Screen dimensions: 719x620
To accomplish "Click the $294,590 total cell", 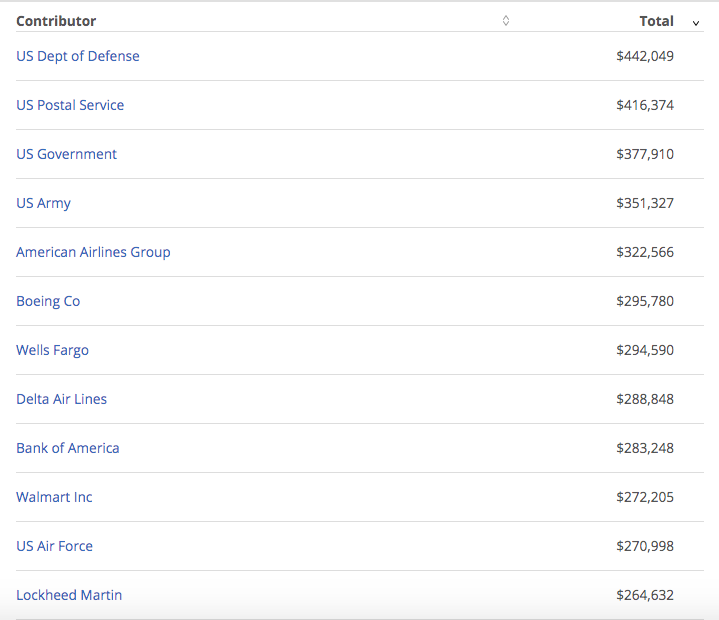I will tap(645, 350).
